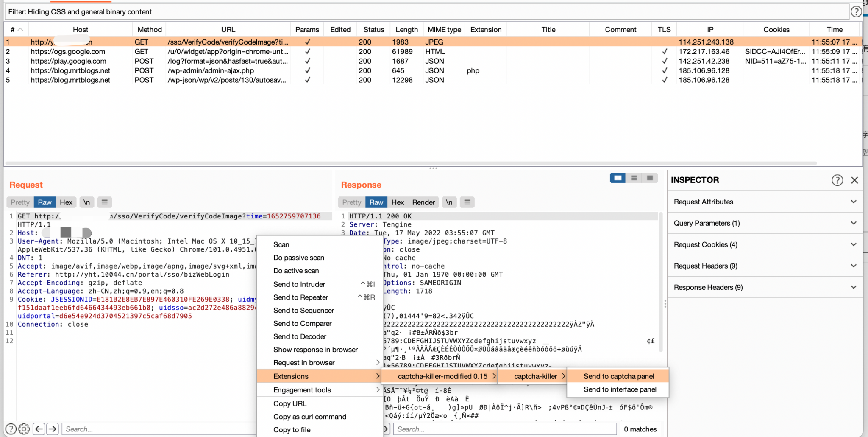Toggle \n character display in Request view

coord(87,202)
